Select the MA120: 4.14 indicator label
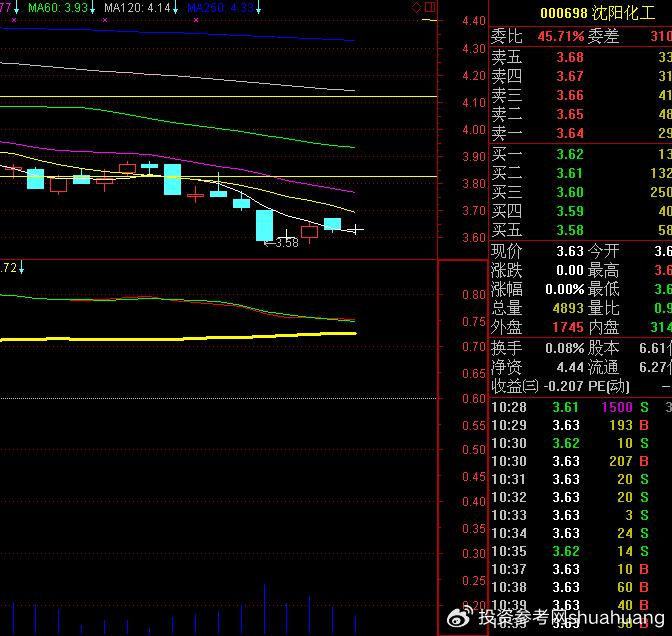 (x=138, y=8)
